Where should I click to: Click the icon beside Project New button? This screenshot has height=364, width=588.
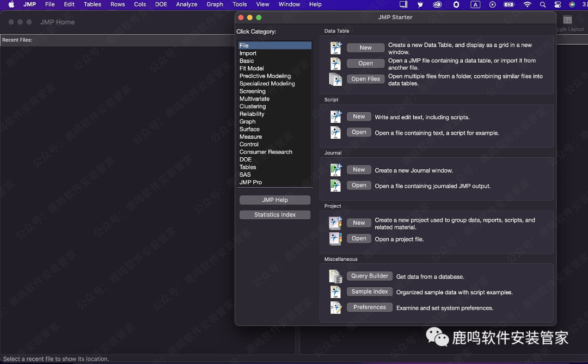click(335, 223)
